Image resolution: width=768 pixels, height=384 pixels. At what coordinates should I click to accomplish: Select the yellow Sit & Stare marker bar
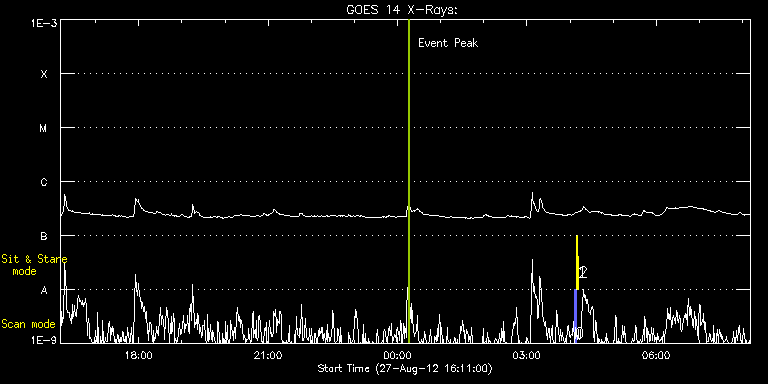(x=577, y=263)
